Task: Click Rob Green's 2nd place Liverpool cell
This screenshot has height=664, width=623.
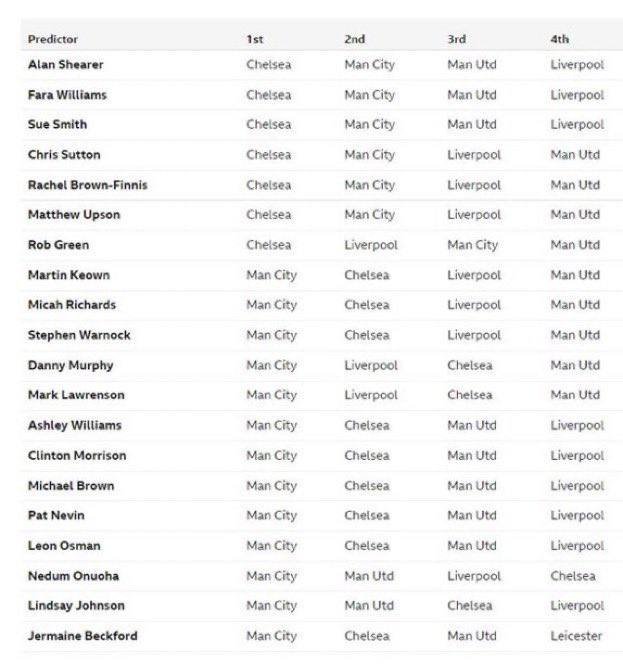Action: tap(371, 245)
